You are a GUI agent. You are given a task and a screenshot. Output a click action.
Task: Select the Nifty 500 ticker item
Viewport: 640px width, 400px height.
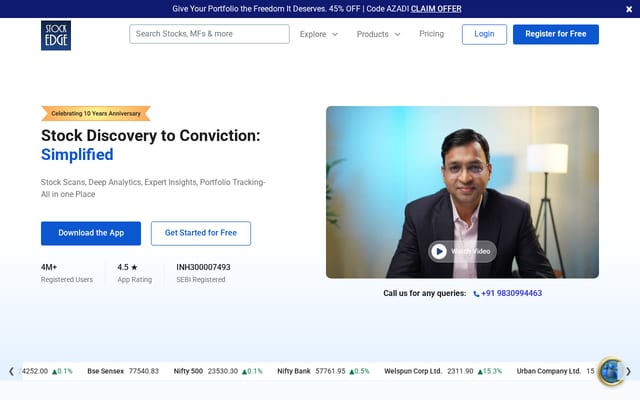pos(218,371)
